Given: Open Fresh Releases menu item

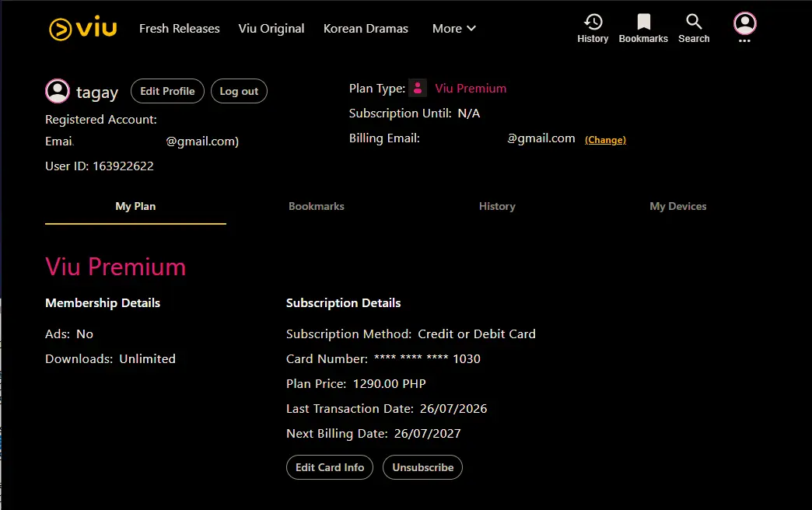Looking at the screenshot, I should [179, 29].
